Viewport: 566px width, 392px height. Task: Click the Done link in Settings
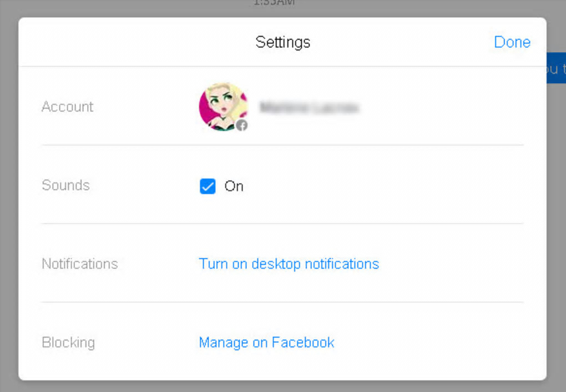(512, 42)
